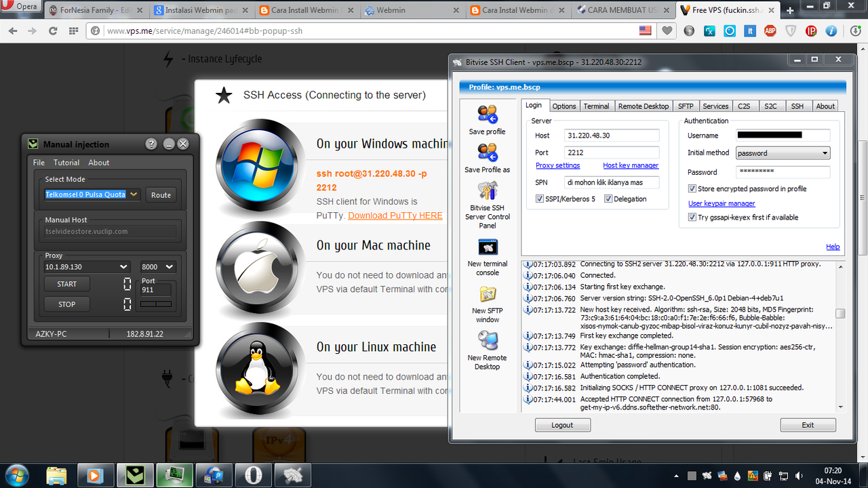
Task: Open Windows Explorer from taskbar
Action: [57, 474]
